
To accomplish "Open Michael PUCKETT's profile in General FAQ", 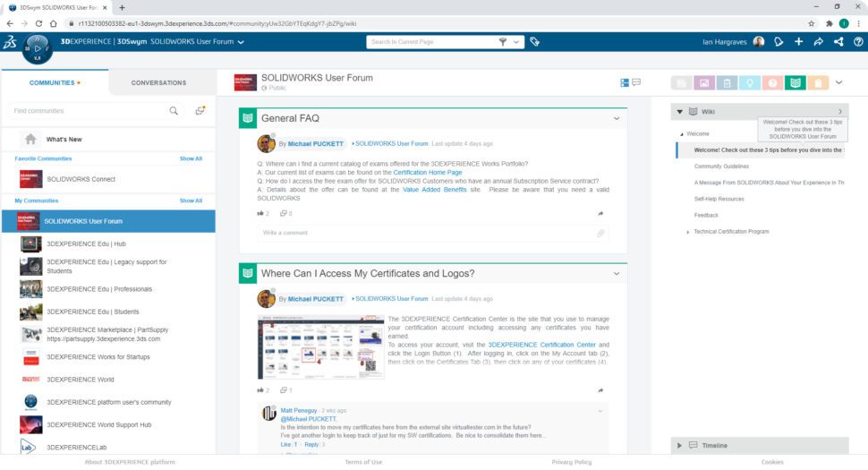I will click(x=316, y=144).
